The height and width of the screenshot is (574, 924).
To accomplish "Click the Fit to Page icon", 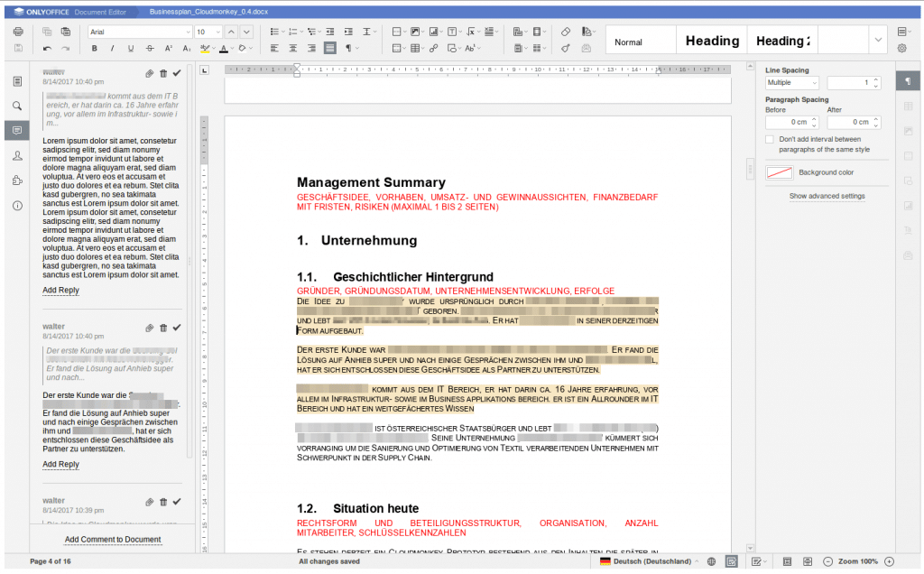I will click(x=787, y=561).
